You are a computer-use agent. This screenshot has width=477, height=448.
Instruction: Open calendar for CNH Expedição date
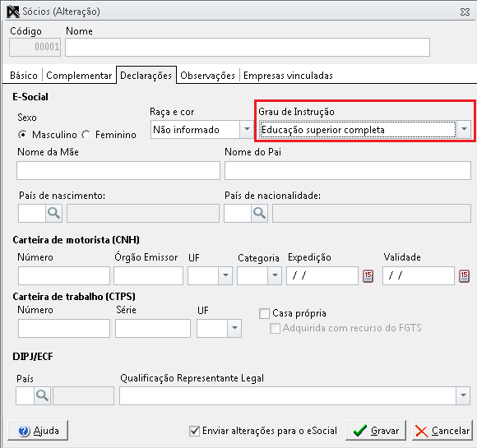[x=368, y=276]
